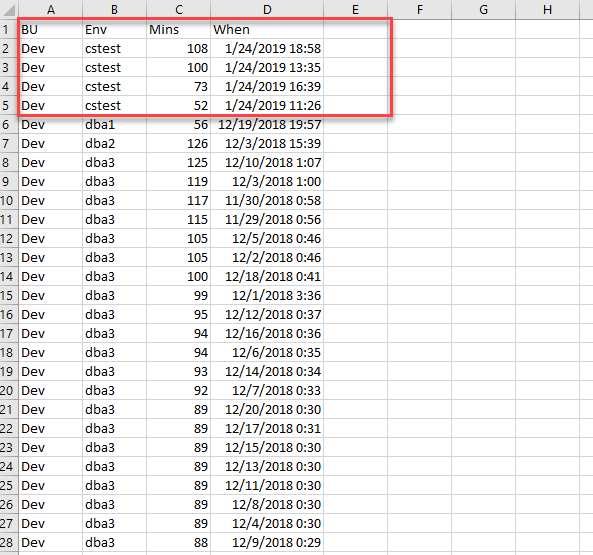The width and height of the screenshot is (593, 555).
Task: Click the BU header cell
Action: pos(50,29)
